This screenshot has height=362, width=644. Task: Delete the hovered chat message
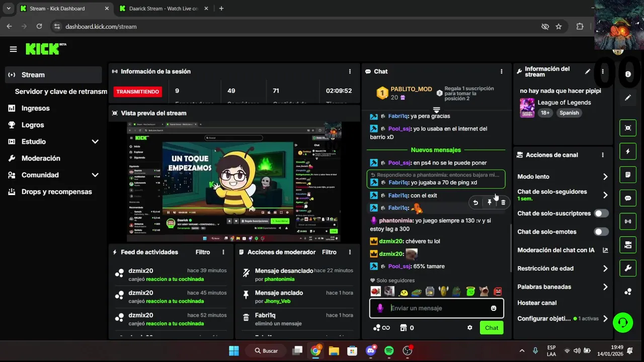pyautogui.click(x=503, y=202)
